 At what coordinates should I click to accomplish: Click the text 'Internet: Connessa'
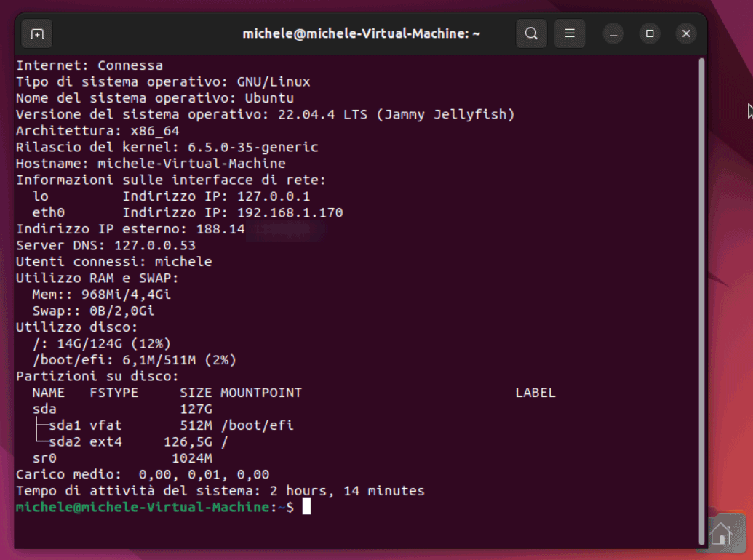89,65
